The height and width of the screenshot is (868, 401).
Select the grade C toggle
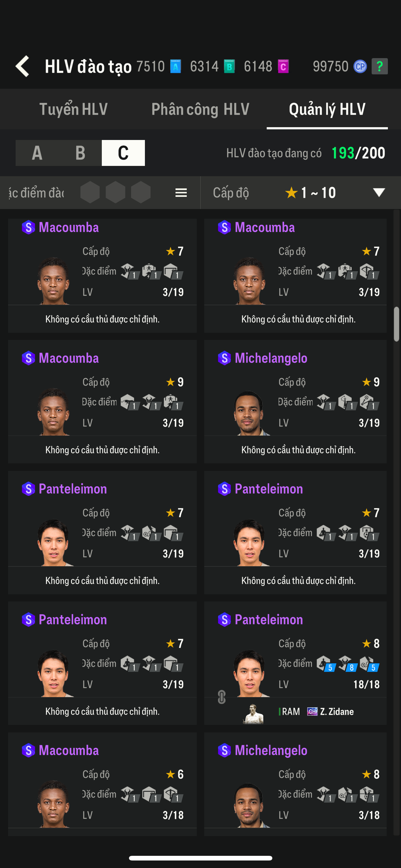123,153
